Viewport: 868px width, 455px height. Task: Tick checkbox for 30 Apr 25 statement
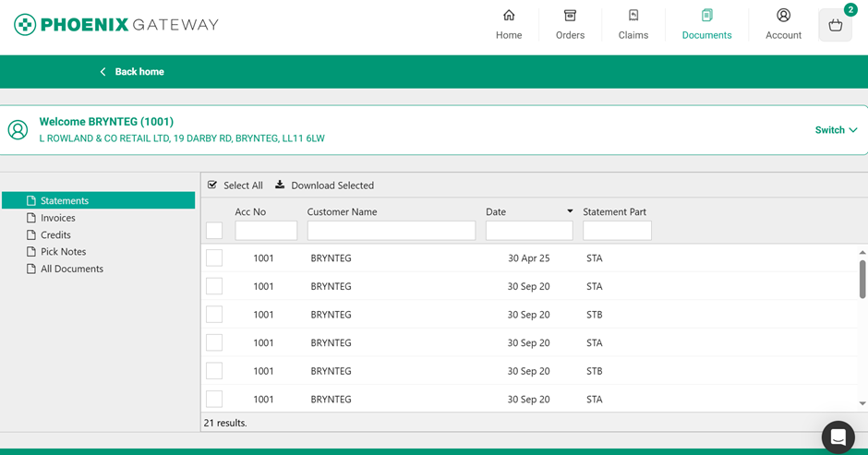click(x=214, y=258)
